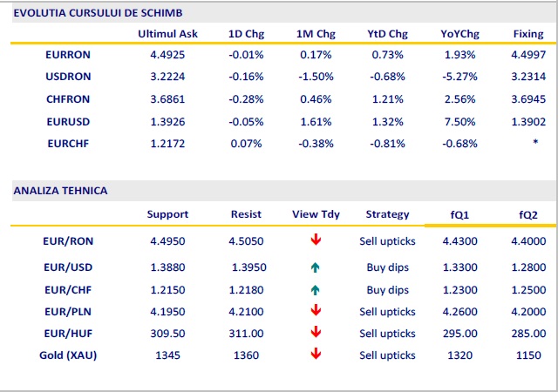Click the EUR/HUF support value 309.50

(x=167, y=333)
